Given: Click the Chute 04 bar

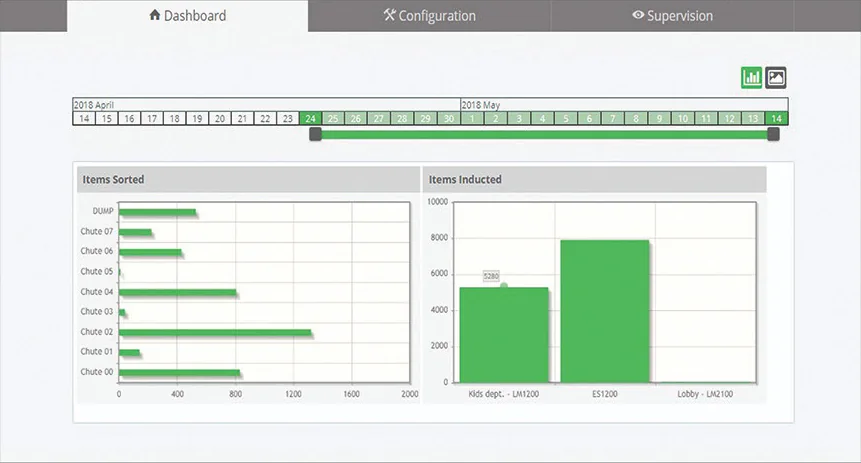Looking at the screenshot, I should pyautogui.click(x=177, y=293).
